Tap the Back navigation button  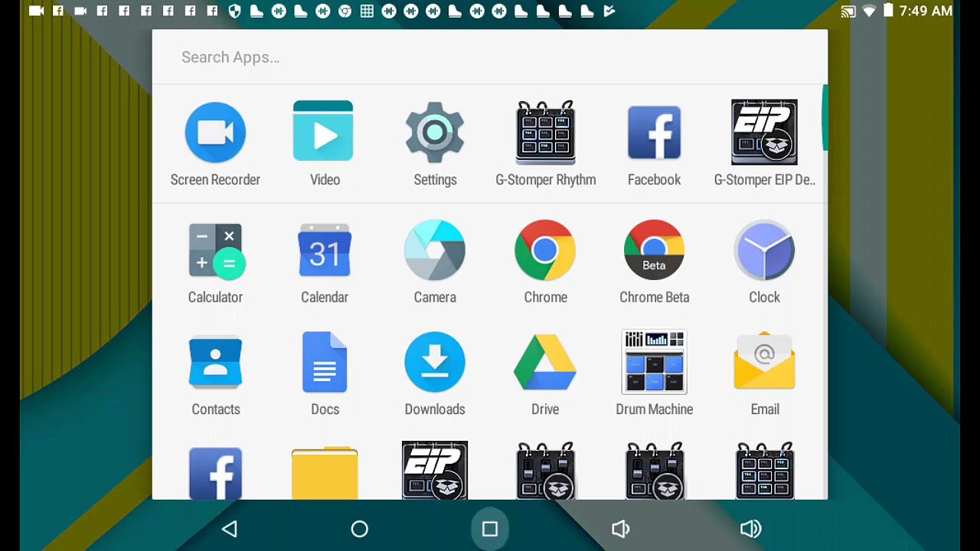(230, 529)
